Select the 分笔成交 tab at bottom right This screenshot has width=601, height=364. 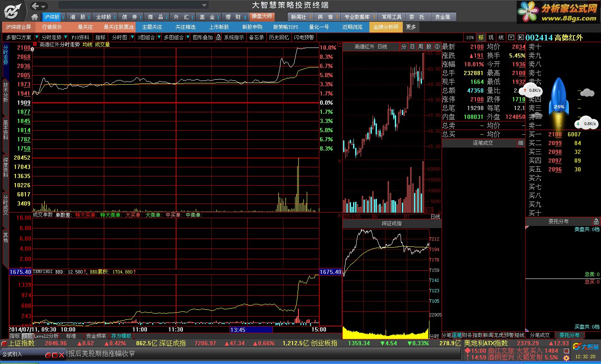(x=540, y=335)
